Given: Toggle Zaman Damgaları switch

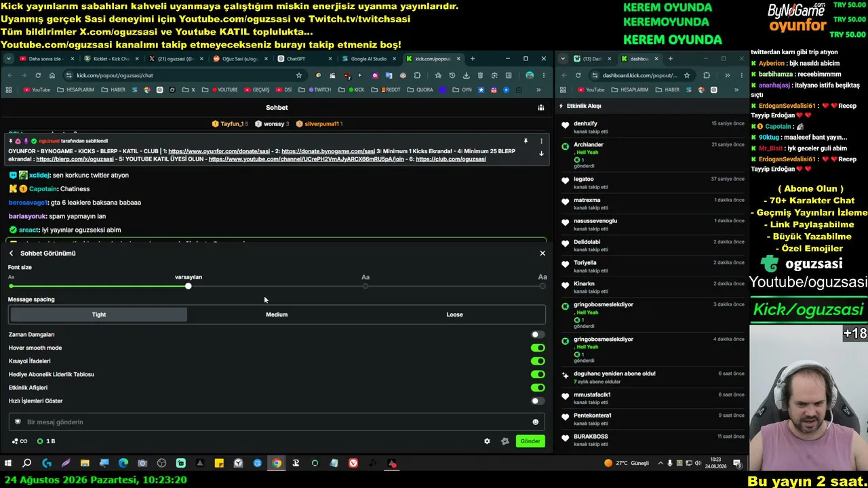Looking at the screenshot, I should [x=538, y=334].
